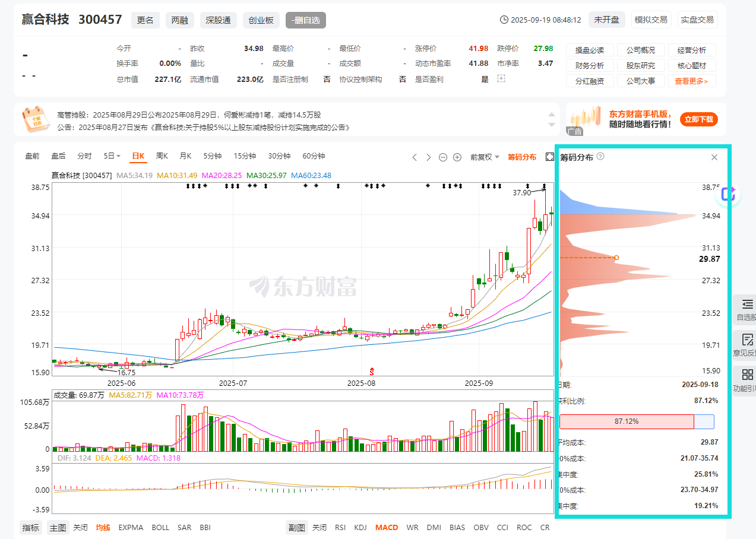Click -删自选 to remove from watchlist

[x=306, y=20]
